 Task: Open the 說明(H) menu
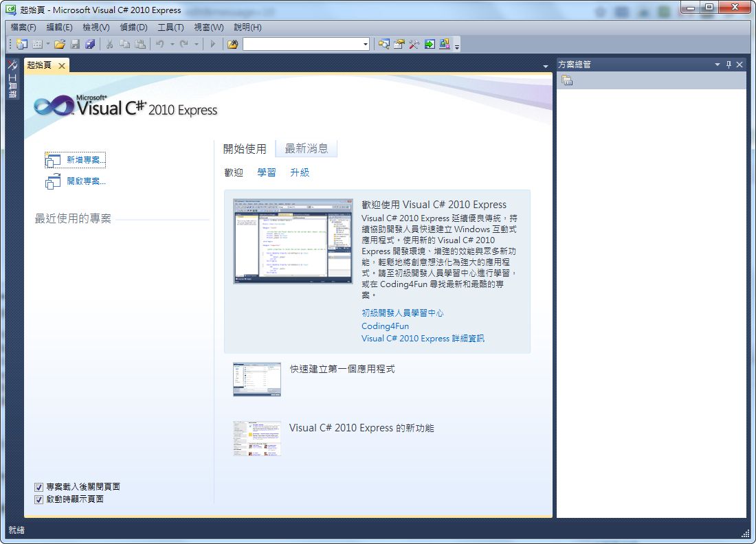point(248,27)
